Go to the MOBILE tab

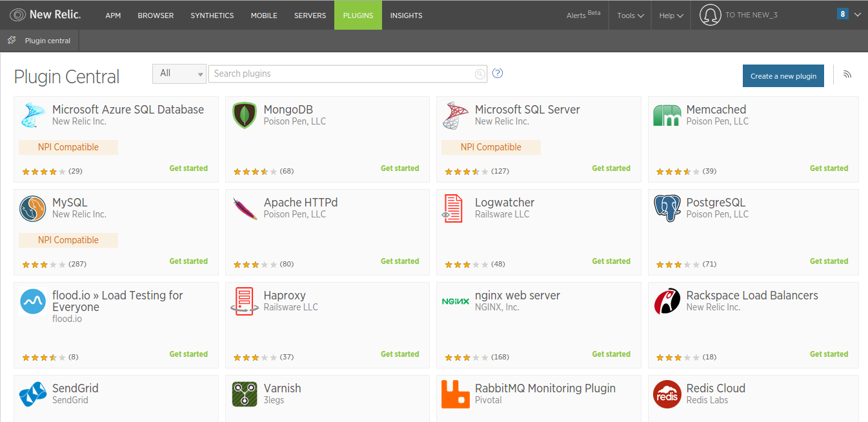pyautogui.click(x=264, y=15)
